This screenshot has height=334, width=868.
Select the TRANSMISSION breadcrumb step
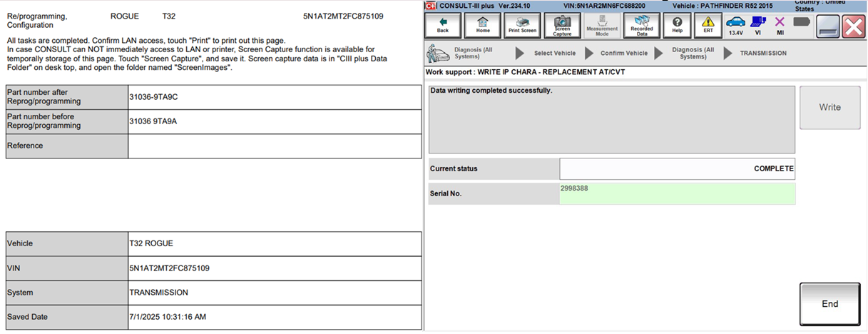click(x=763, y=54)
